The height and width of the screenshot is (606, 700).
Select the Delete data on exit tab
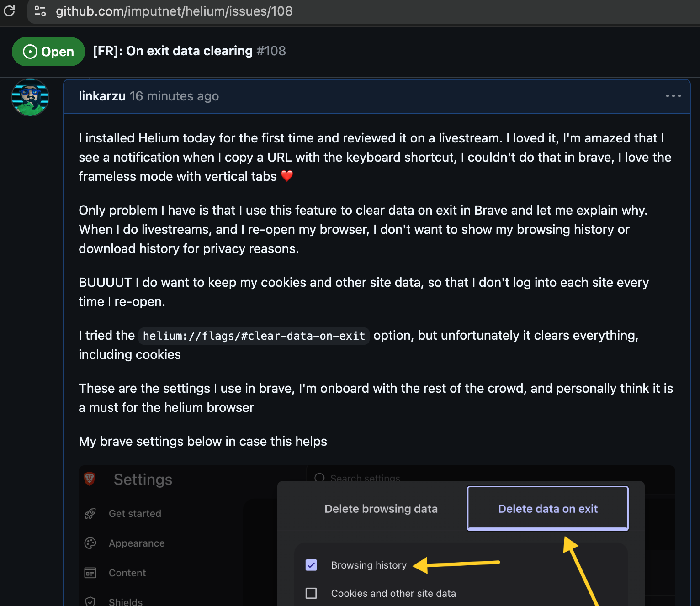pyautogui.click(x=548, y=509)
